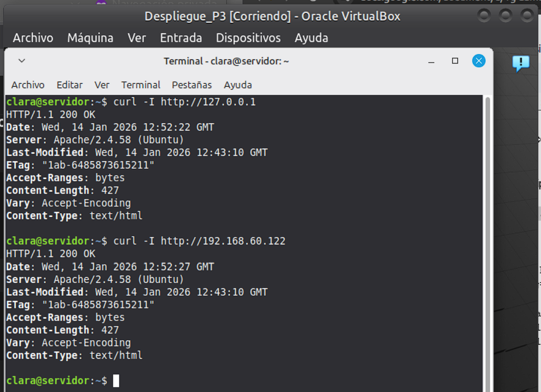Open the Máquina menu in VirtualBox
The image size is (541, 392).
pyautogui.click(x=90, y=38)
